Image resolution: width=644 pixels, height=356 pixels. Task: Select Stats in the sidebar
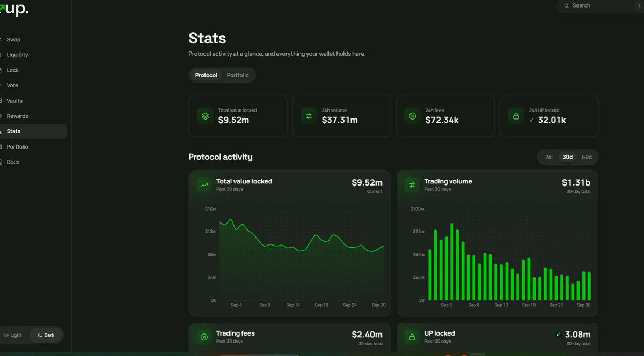33,131
